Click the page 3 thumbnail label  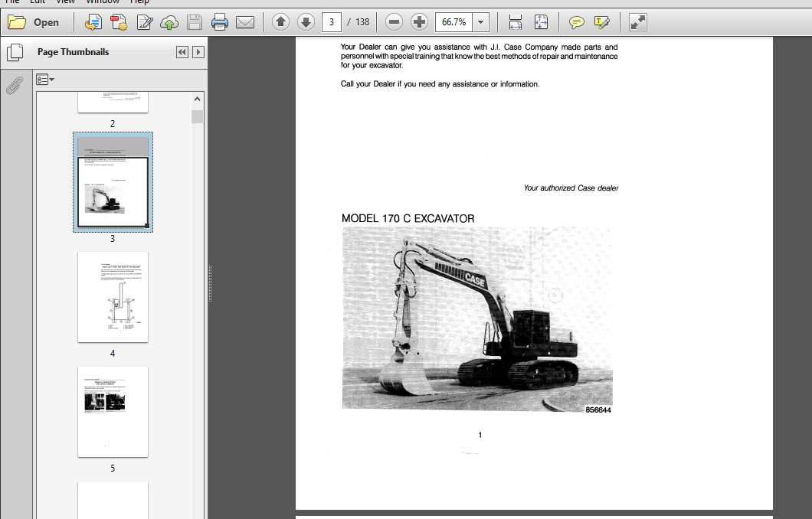click(113, 239)
